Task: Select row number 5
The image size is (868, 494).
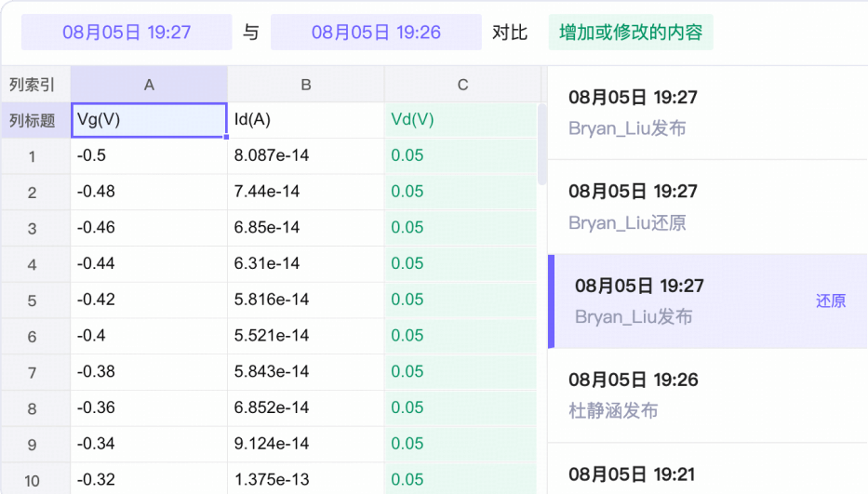Action: click(x=35, y=300)
